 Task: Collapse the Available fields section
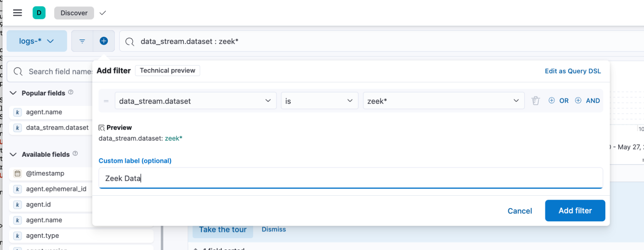click(x=13, y=154)
